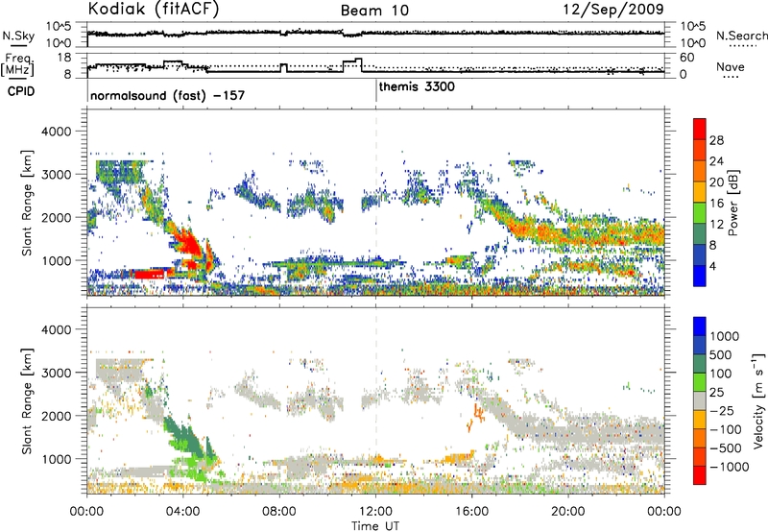The height and width of the screenshot is (532, 768).
Task: Click the frequency step peak before 12:00
Action: point(358,60)
